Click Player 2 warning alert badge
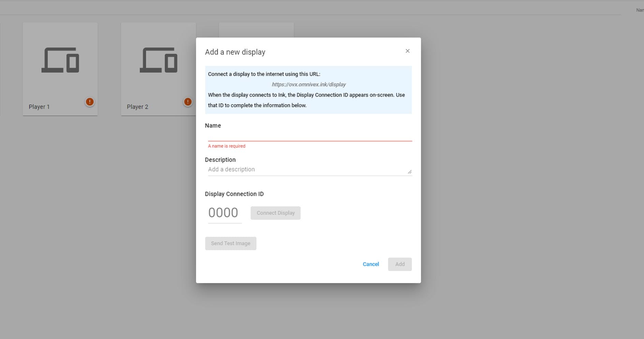 [x=188, y=102]
